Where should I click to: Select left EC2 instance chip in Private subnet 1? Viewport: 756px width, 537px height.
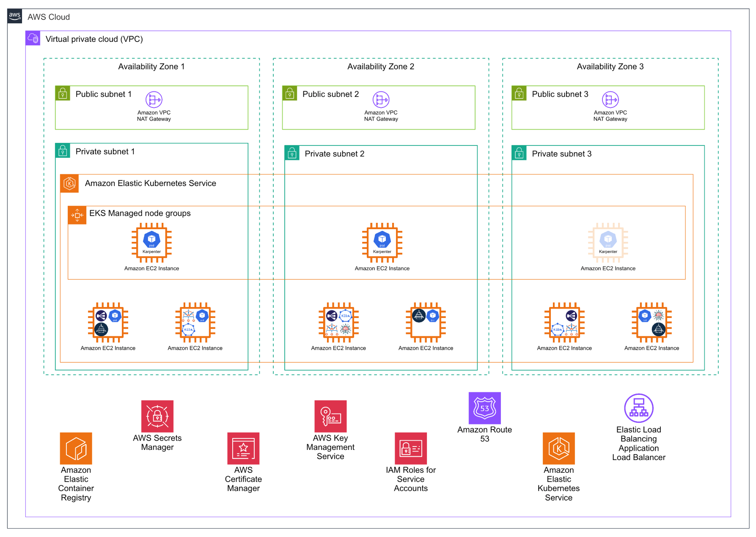pyautogui.click(x=108, y=322)
